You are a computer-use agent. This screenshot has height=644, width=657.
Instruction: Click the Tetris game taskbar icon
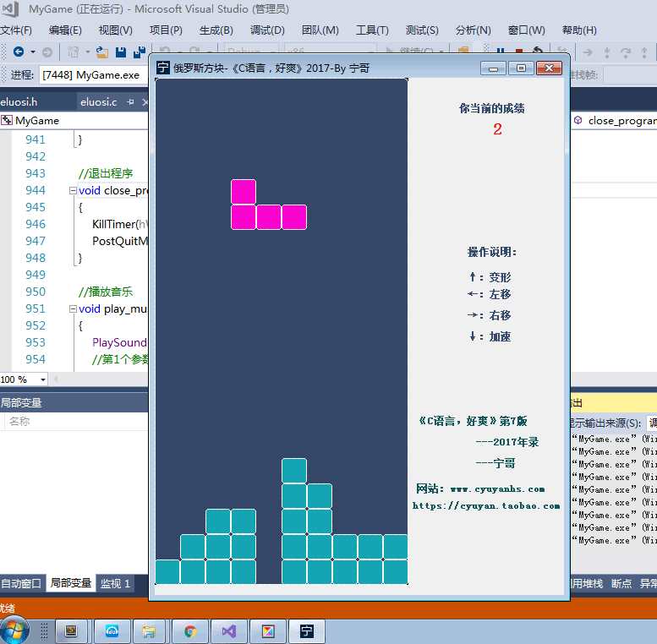(307, 631)
